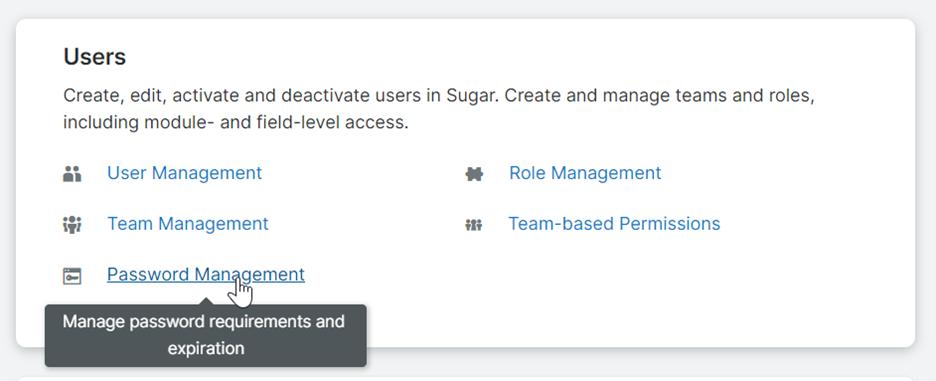Click the tooltip 'Manage password requirements and expiration'
The width and height of the screenshot is (936, 381).
(x=205, y=335)
